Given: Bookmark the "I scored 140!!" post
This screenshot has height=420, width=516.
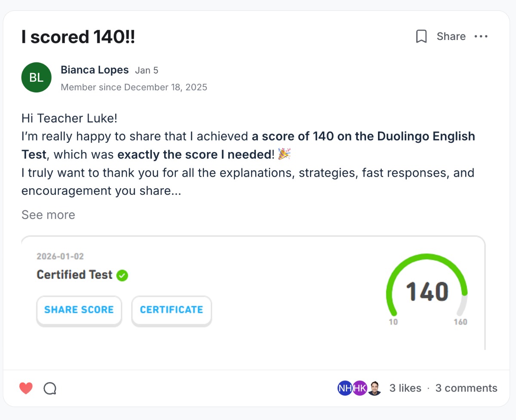Looking at the screenshot, I should (x=421, y=37).
